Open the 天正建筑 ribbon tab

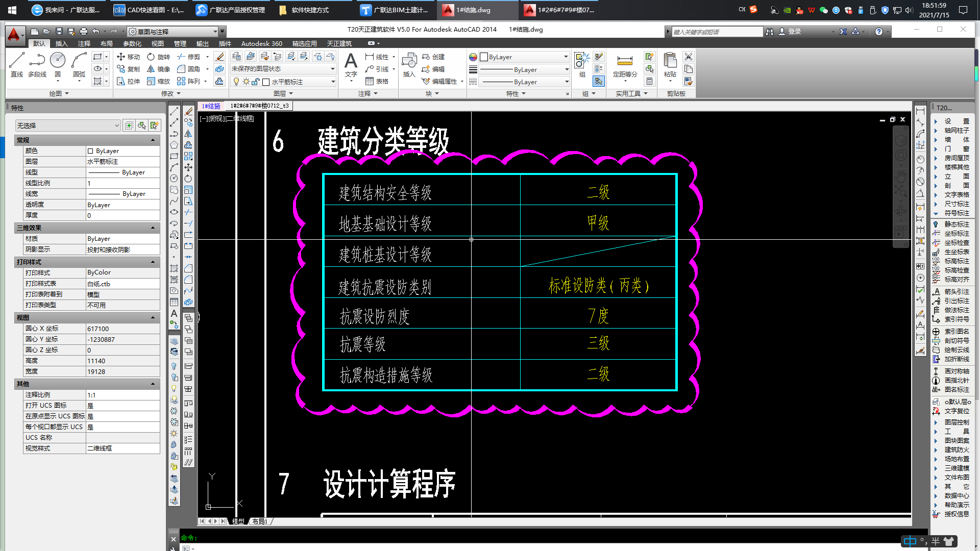(x=339, y=44)
